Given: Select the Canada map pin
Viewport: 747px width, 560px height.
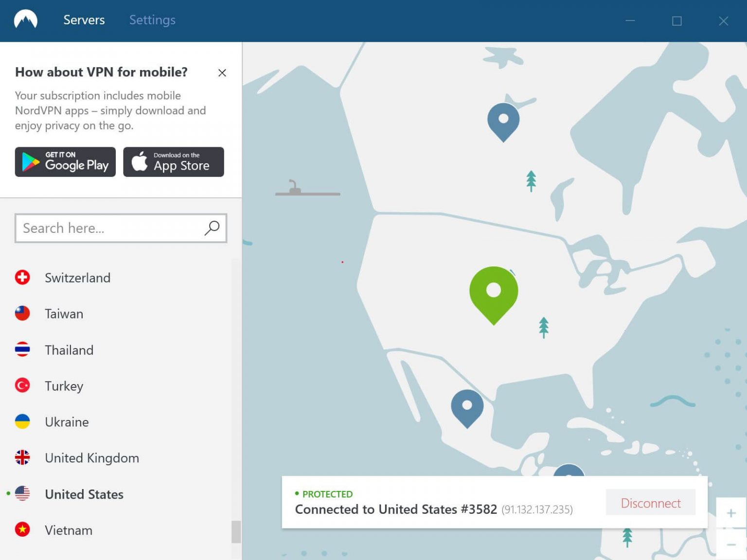Looking at the screenshot, I should (503, 120).
